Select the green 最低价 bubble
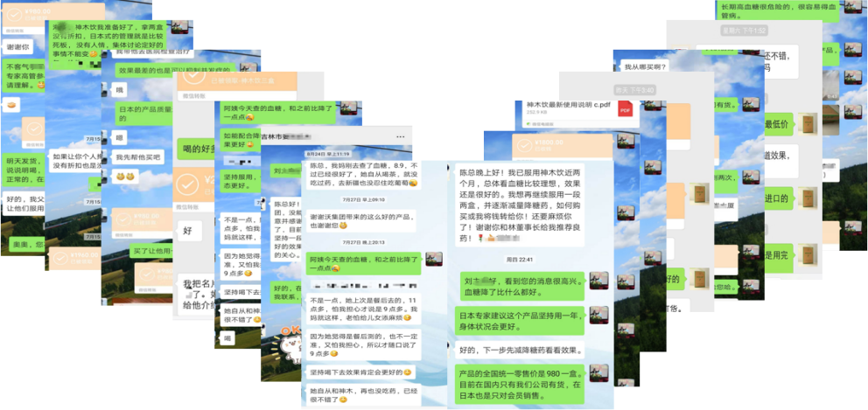 click(779, 123)
